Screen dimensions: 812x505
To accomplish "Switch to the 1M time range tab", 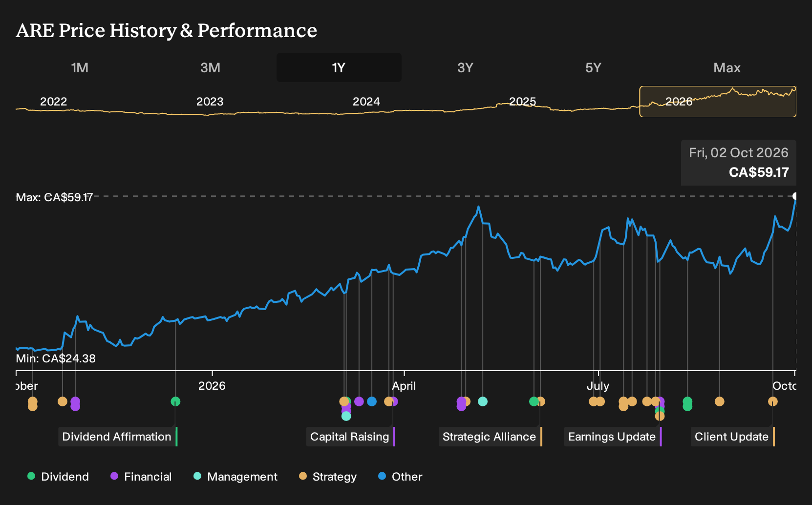I will tap(80, 67).
